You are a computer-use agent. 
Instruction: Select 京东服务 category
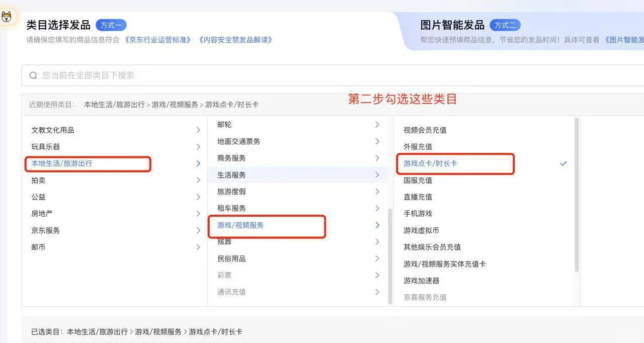point(46,230)
